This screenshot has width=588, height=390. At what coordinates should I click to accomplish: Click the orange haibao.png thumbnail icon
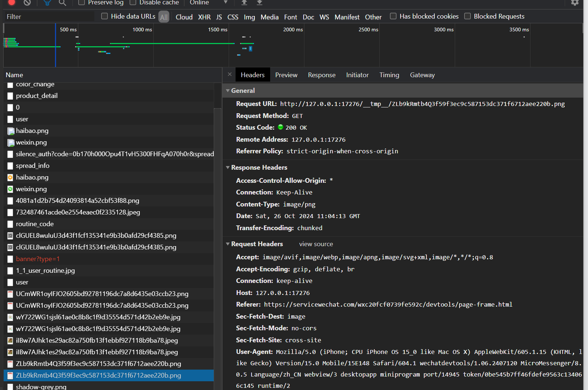pyautogui.click(x=10, y=177)
